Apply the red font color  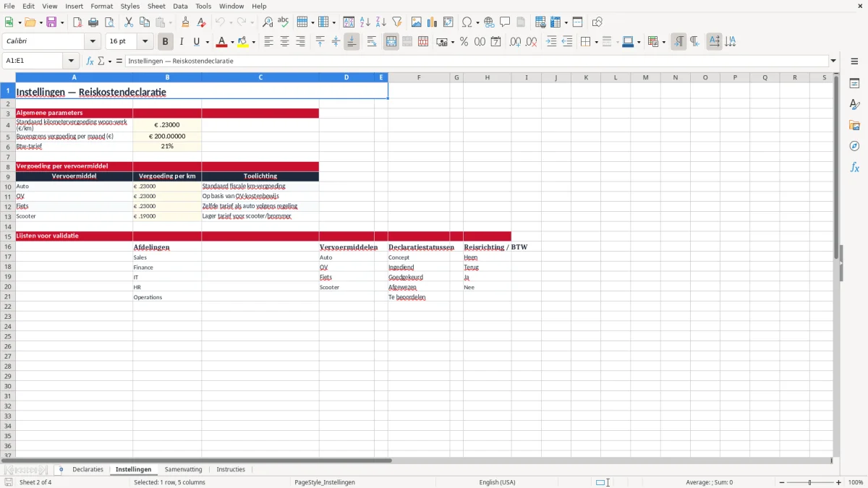222,42
